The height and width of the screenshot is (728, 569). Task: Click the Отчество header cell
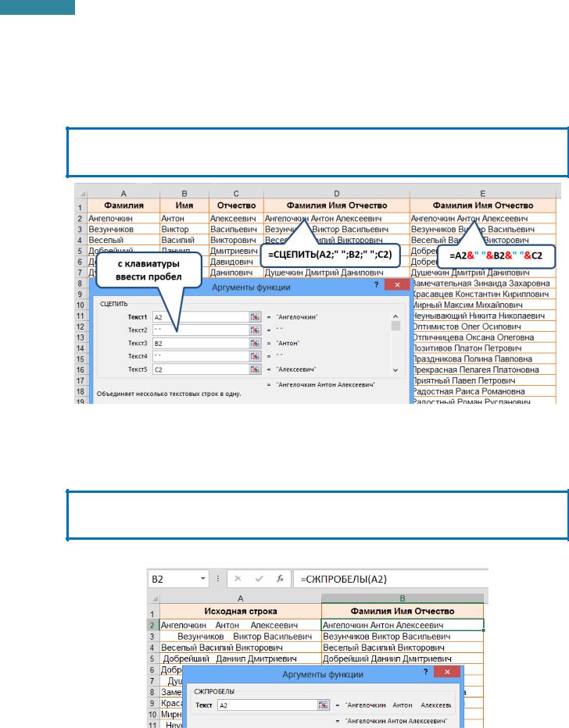click(x=236, y=205)
